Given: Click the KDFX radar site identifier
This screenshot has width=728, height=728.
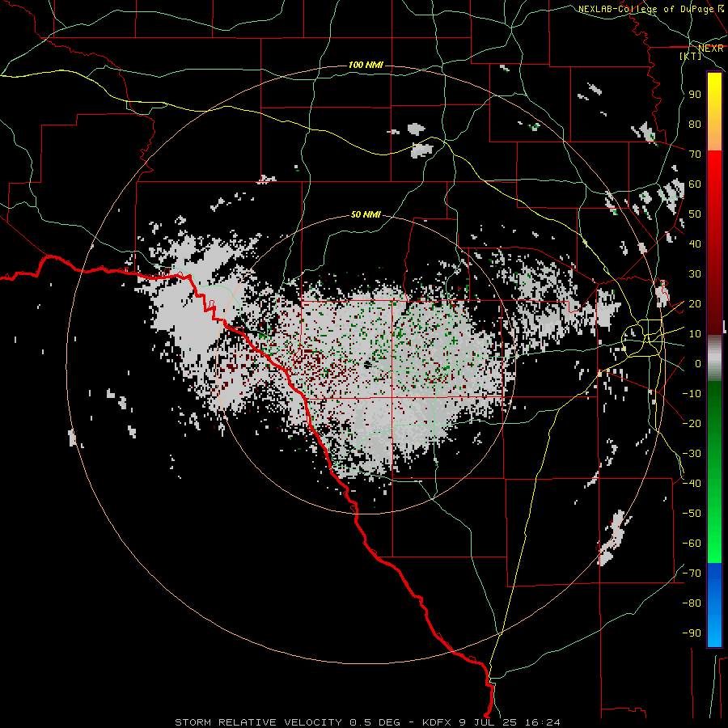Looking at the screenshot, I should tap(438, 722).
